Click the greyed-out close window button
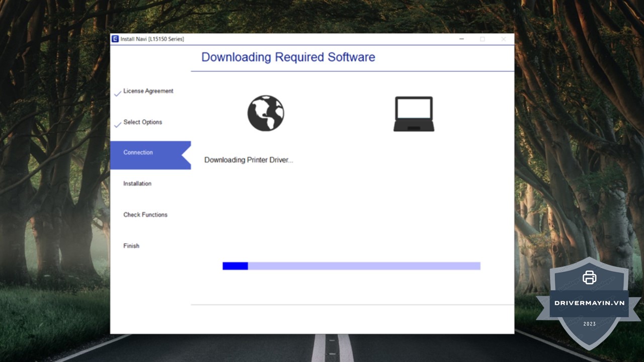The height and width of the screenshot is (362, 644). (503, 39)
